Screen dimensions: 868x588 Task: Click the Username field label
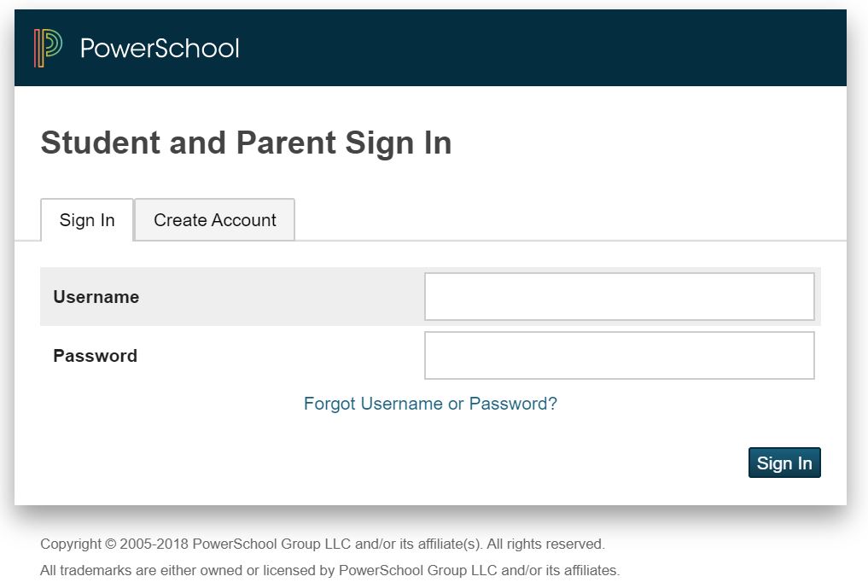(x=96, y=297)
